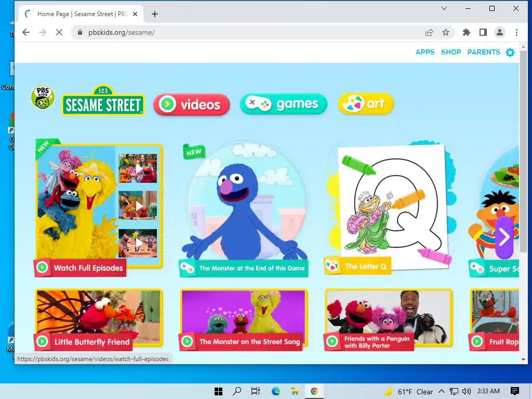
Task: Play first episode thumbnail in Watch Full Episodes
Action: click(x=138, y=168)
